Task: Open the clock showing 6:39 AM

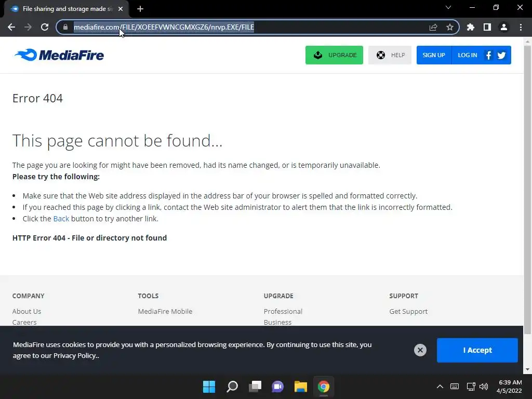Action: [509, 387]
